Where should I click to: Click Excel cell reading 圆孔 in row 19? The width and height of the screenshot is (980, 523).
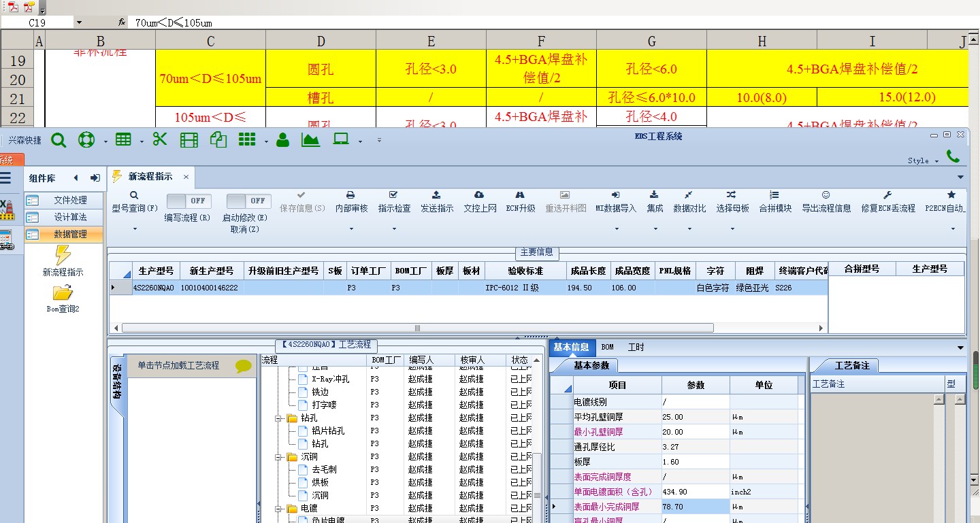point(321,69)
